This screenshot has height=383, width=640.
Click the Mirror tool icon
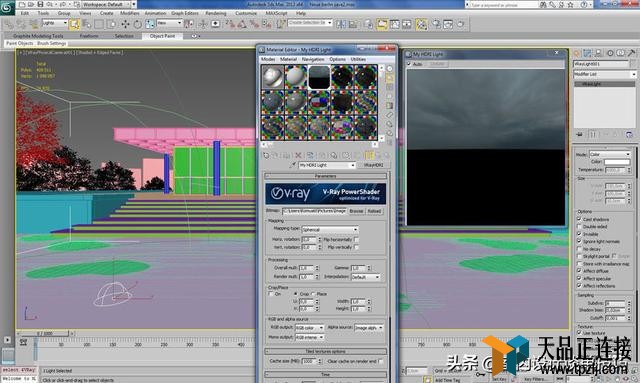click(x=341, y=24)
